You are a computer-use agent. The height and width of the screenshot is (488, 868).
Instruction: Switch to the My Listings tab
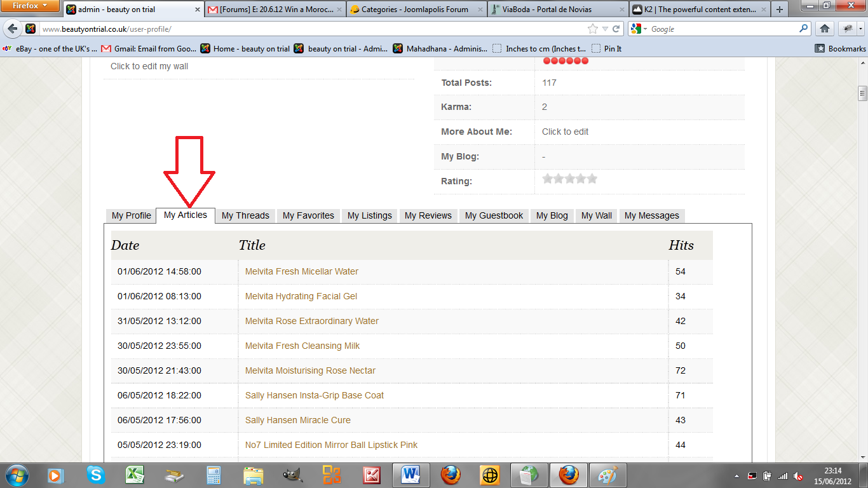click(370, 215)
